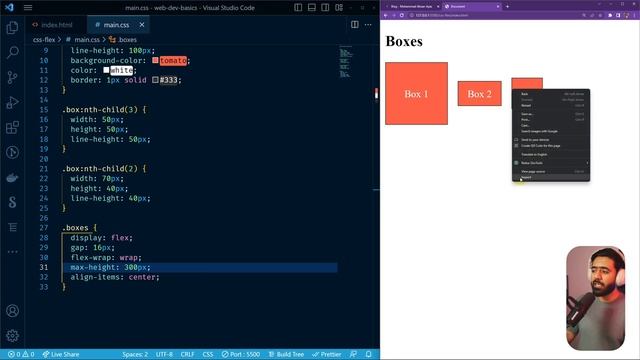Open errors and warnings in the status bar
The image size is (640, 360).
[x=21, y=354]
